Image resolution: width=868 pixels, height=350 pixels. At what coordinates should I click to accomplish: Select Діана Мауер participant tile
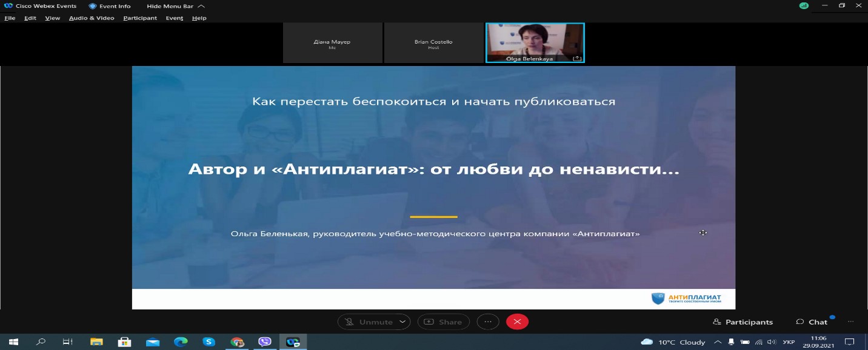point(332,43)
